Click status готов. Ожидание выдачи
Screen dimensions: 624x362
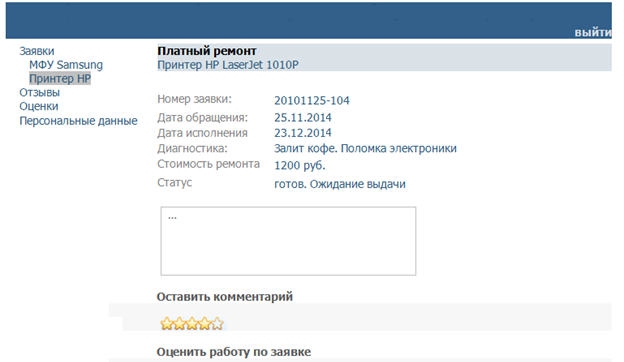click(339, 184)
